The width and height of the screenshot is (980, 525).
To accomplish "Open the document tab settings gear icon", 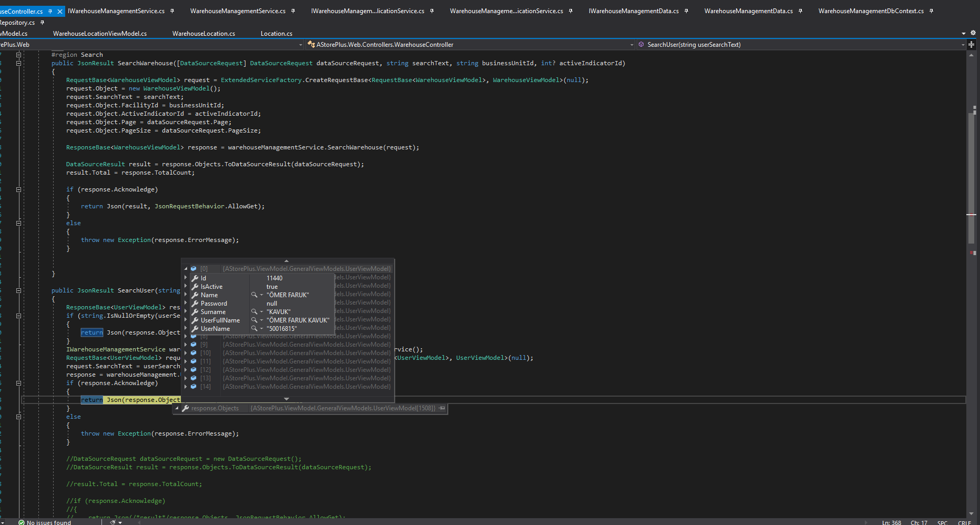I will [x=973, y=33].
